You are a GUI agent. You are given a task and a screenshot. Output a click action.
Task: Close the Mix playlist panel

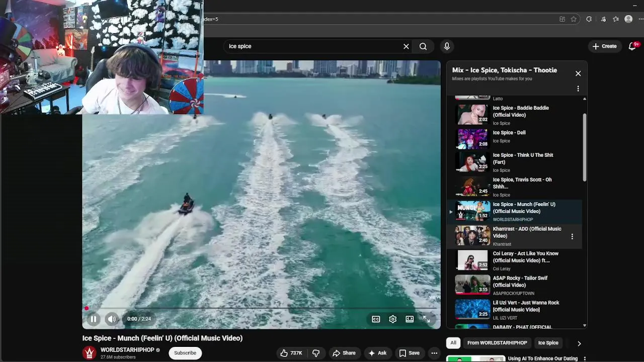578,73
